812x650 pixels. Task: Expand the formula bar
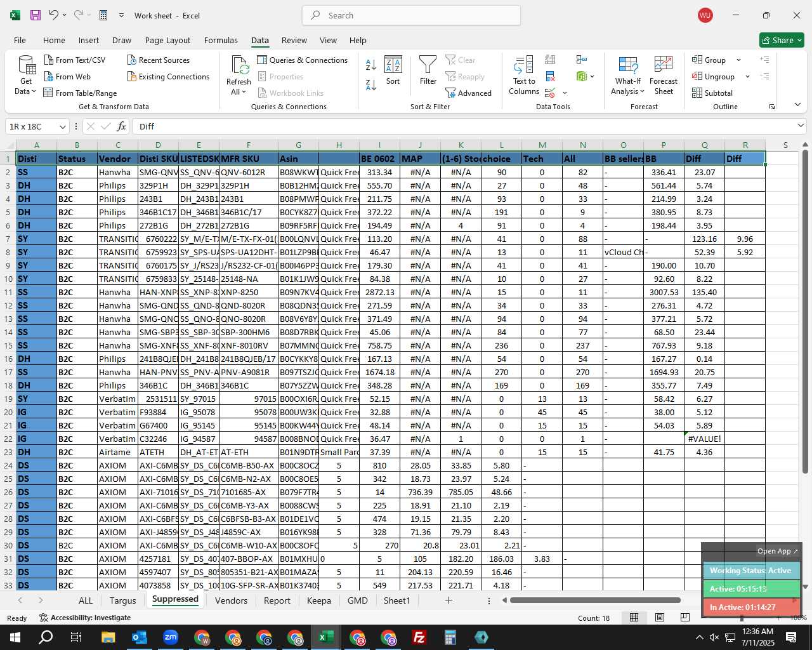(801, 126)
